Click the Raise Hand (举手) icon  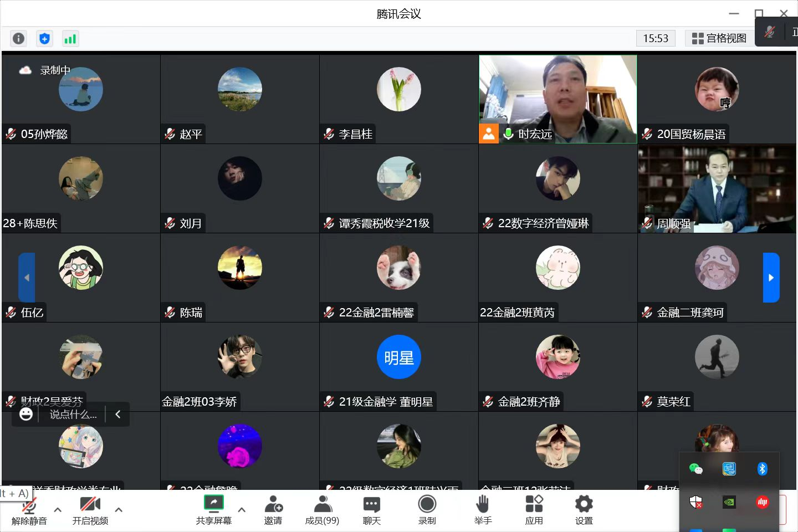[483, 510]
